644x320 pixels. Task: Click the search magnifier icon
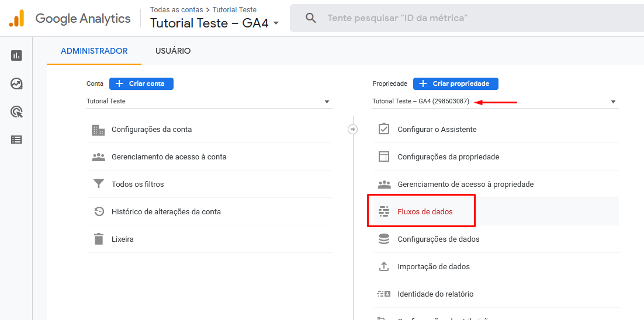(x=311, y=18)
